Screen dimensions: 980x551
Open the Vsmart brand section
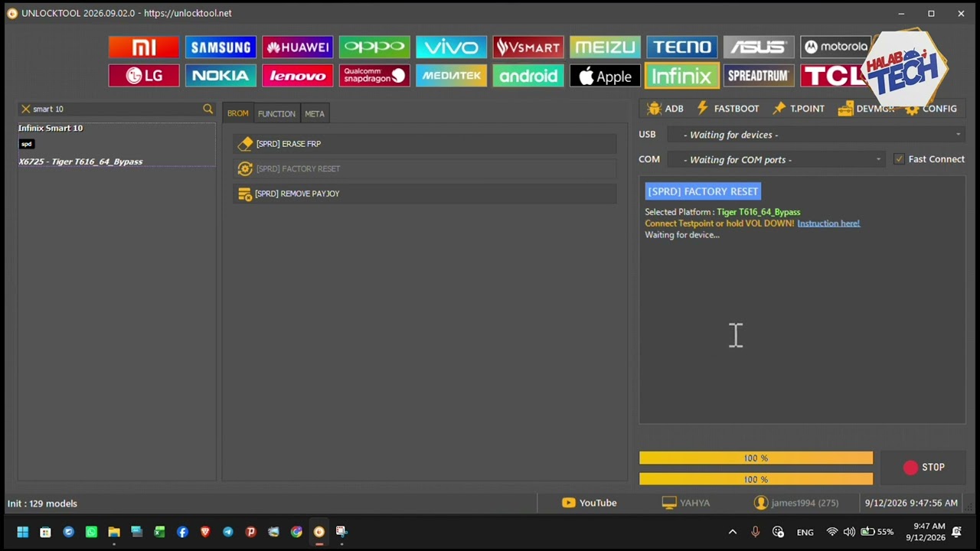click(528, 47)
